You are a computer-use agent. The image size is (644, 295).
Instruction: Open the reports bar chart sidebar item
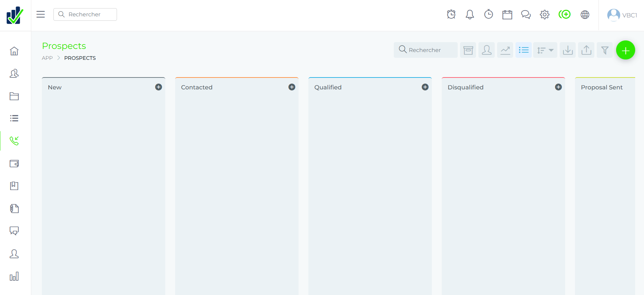coord(14,276)
